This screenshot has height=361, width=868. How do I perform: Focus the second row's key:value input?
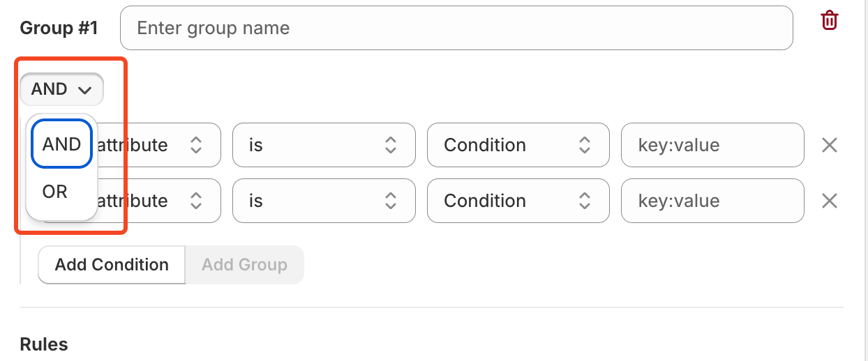coord(712,201)
